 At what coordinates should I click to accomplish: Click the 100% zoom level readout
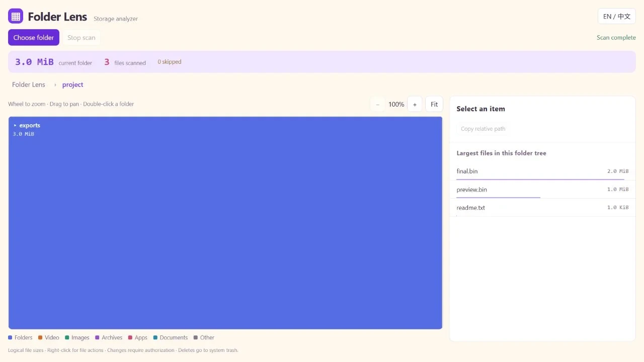coord(396,105)
